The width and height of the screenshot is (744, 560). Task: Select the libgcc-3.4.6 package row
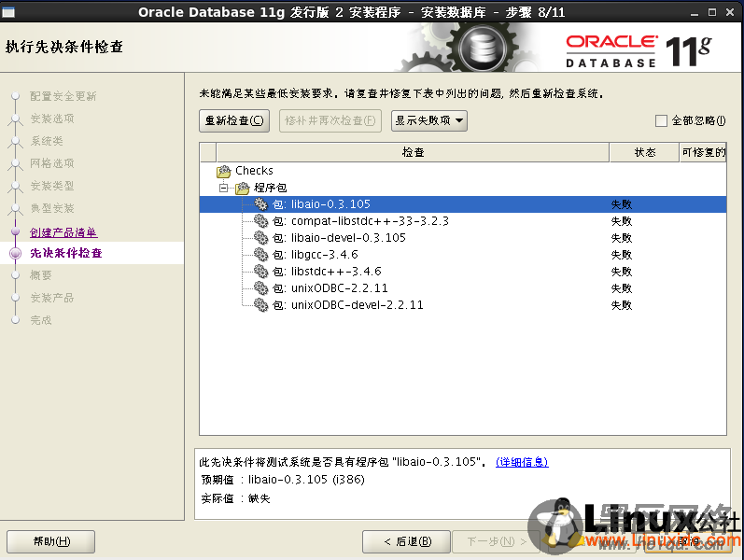tap(463, 255)
